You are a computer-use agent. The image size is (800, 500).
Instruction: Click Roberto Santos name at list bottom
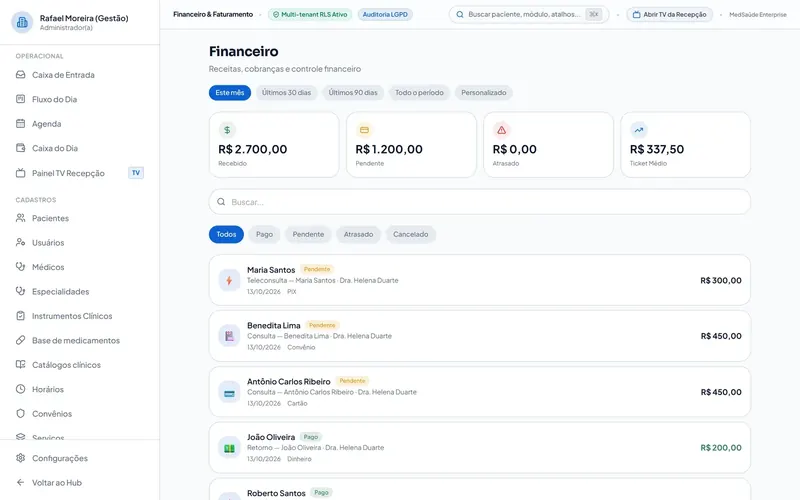coord(276,493)
